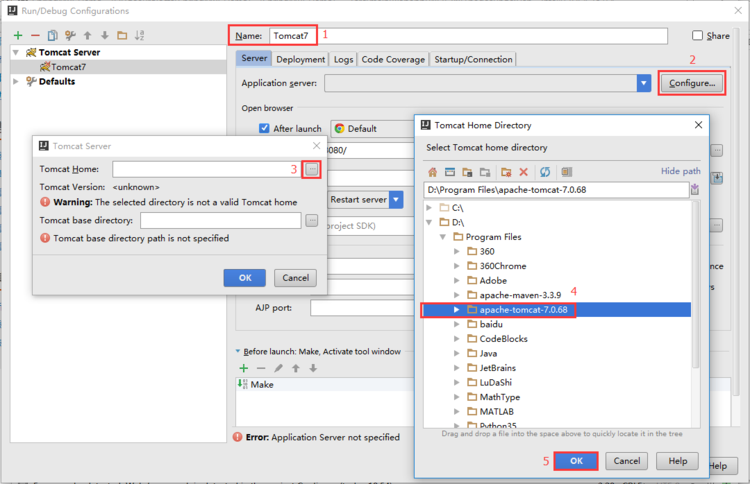Image resolution: width=750 pixels, height=484 pixels.
Task: Click the Tomcat base directory field
Action: tap(221, 220)
